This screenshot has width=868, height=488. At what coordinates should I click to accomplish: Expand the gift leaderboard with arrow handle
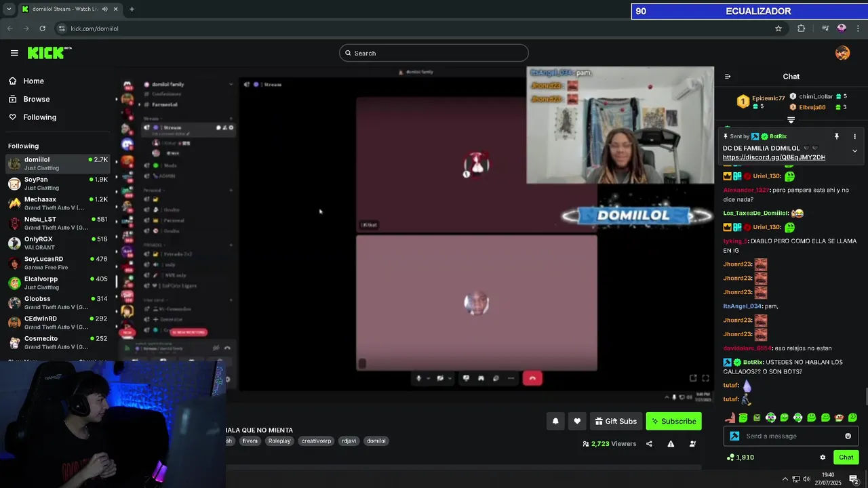(791, 120)
